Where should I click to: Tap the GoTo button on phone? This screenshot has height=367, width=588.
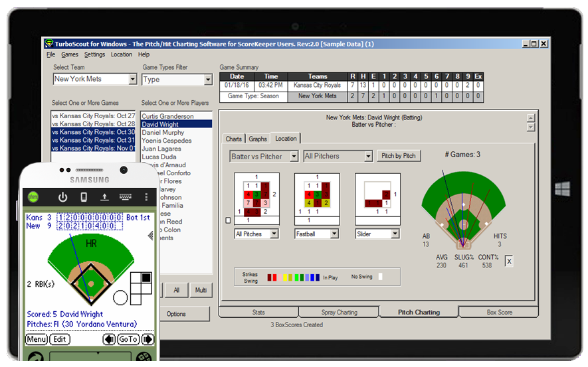[128, 339]
